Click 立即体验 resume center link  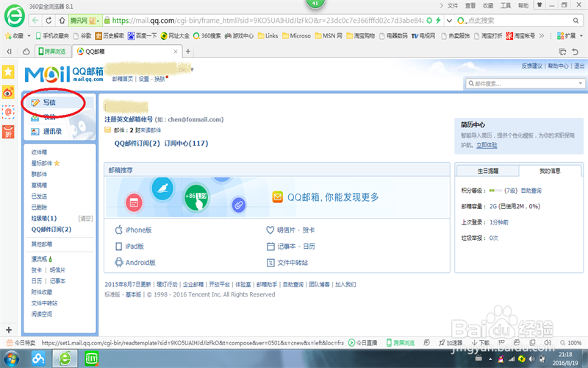coord(487,145)
